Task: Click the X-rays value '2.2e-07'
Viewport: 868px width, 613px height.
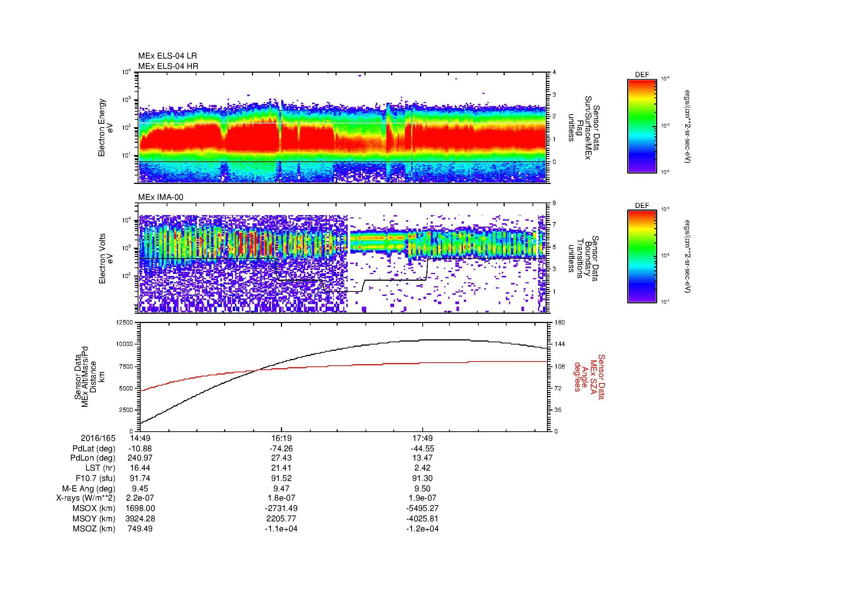Action: point(140,498)
